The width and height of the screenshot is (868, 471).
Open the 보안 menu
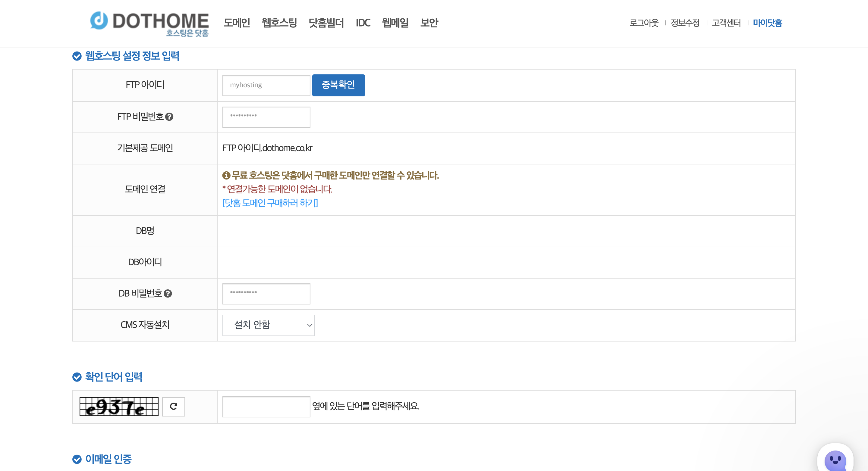pyautogui.click(x=429, y=23)
